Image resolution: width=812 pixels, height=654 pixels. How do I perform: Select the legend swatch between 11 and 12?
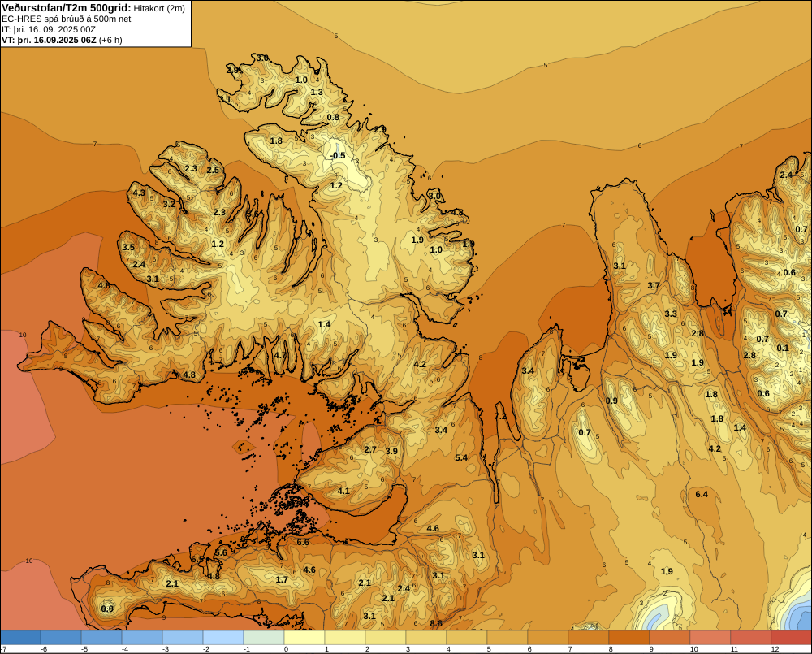[751, 638]
